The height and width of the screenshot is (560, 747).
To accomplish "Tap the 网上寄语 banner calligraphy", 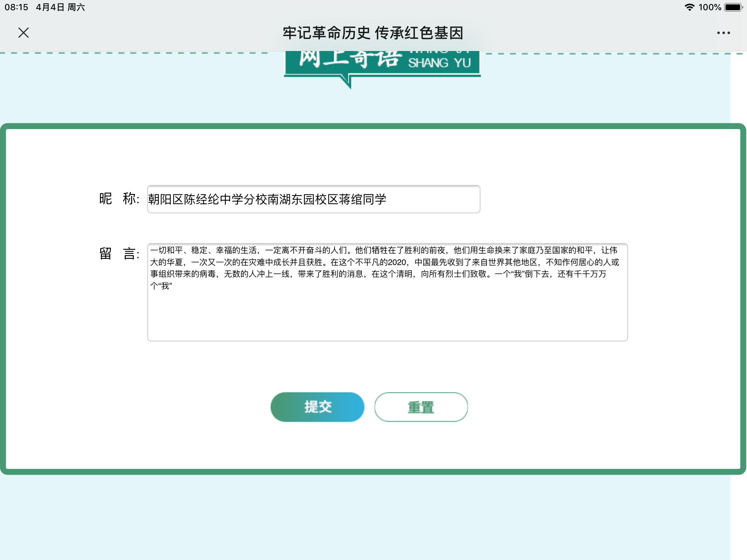I will point(350,60).
